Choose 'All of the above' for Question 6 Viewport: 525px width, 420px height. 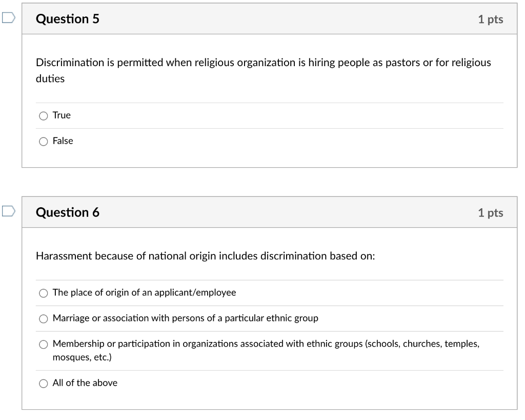point(44,383)
